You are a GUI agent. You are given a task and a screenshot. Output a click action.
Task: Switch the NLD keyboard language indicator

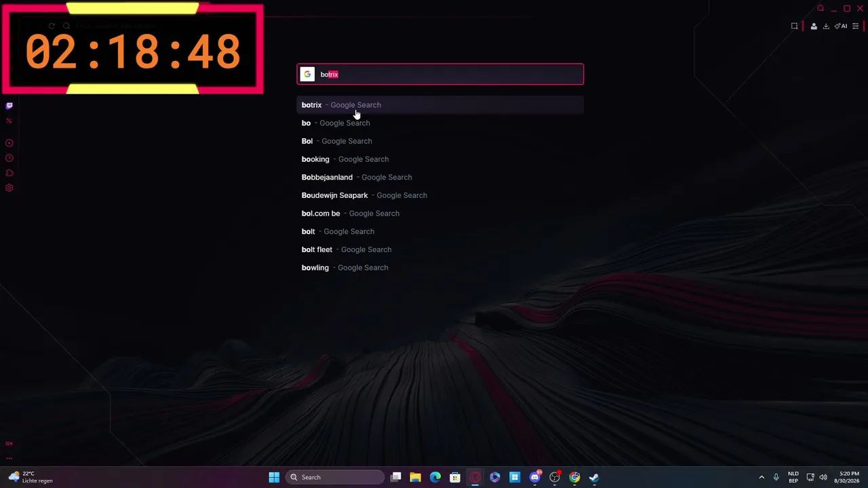(x=793, y=477)
